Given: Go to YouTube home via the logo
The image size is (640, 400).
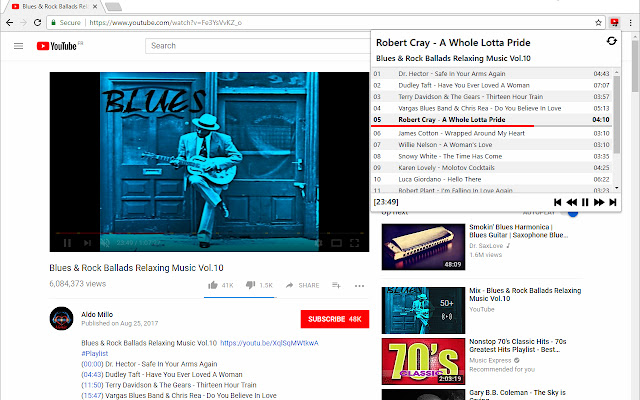Looking at the screenshot, I should 56,46.
